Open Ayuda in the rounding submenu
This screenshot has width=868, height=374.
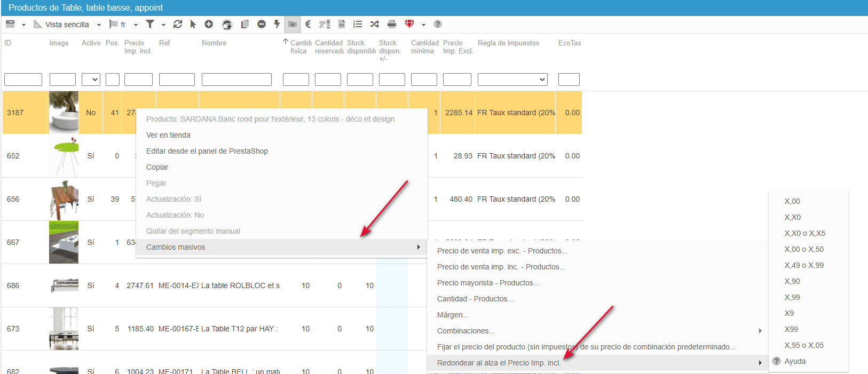(x=795, y=361)
